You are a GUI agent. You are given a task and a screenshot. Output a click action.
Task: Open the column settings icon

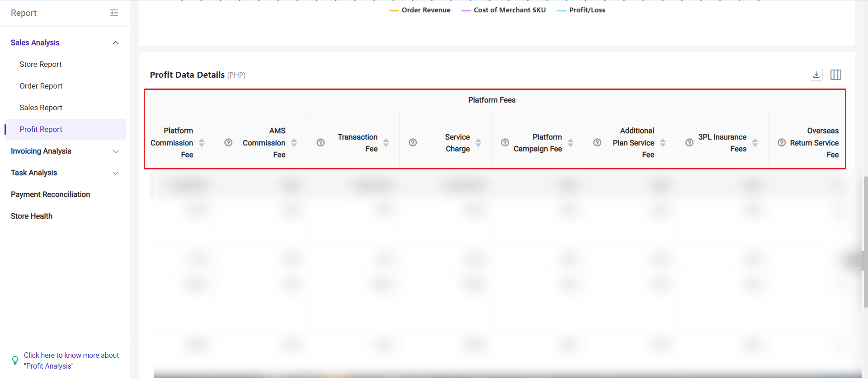point(835,75)
